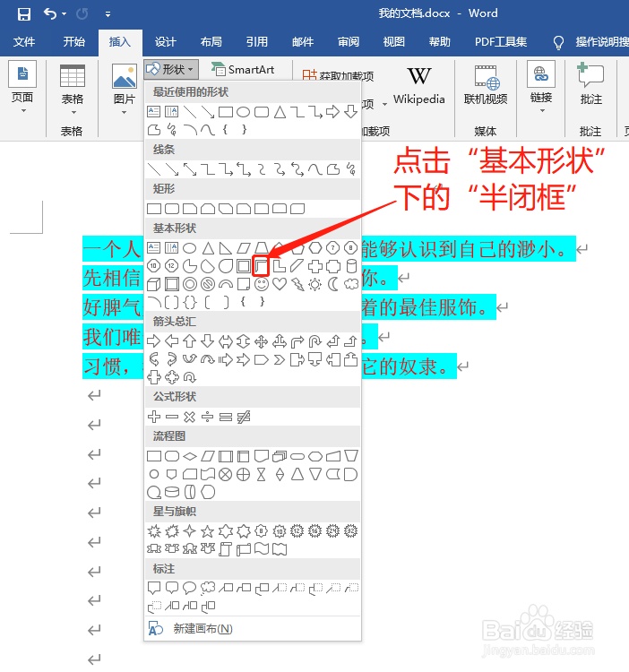Switch to the 开始 tab
This screenshot has height=672, width=629.
pyautogui.click(x=74, y=42)
